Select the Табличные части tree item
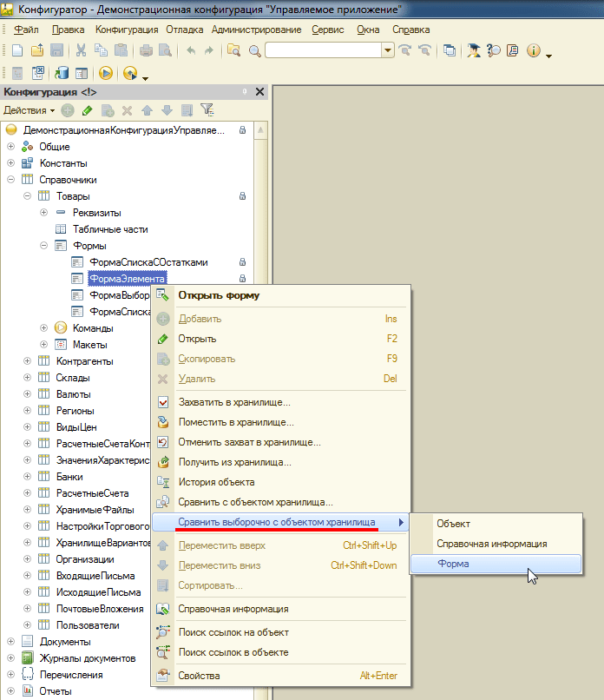Screen dimensions: 604x700 tap(110, 229)
